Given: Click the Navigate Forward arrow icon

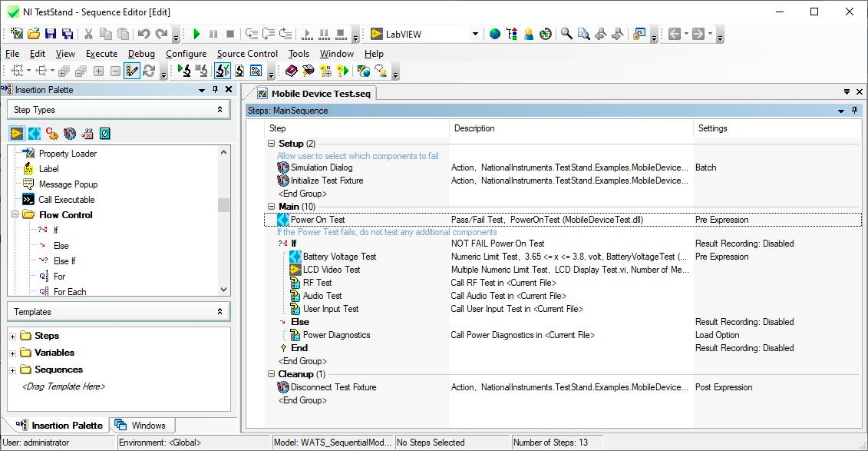Looking at the screenshot, I should (x=698, y=34).
